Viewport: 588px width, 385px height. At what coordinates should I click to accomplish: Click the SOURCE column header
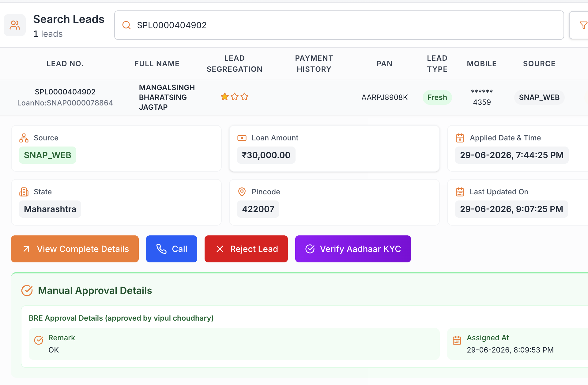pos(539,64)
